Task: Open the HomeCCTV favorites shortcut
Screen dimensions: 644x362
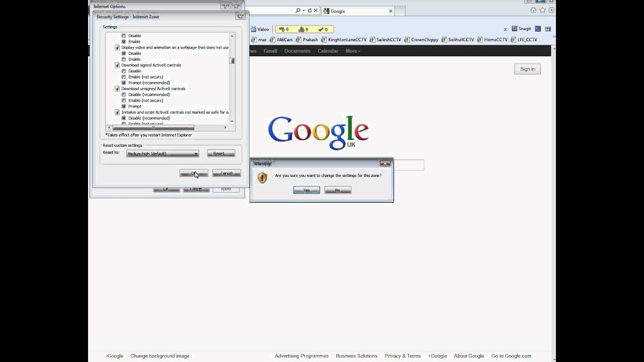Action: 493,40
